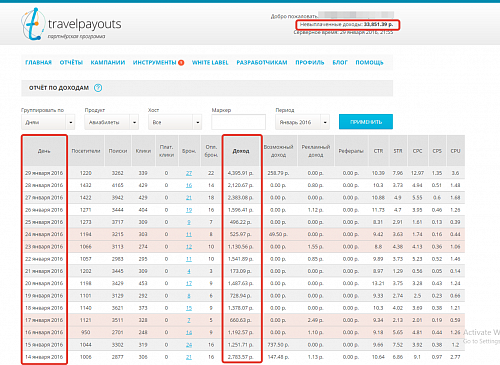Open bookings link 12 for 23 января
This screenshot has width=500, height=365.
(x=189, y=247)
